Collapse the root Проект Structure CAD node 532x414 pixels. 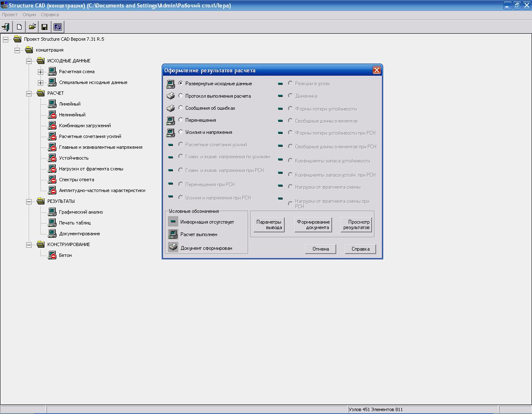pyautogui.click(x=5, y=39)
